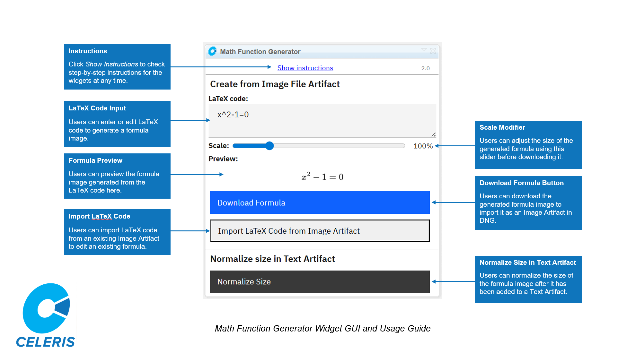
Task: Click the 100% scale value label
Action: coord(422,146)
